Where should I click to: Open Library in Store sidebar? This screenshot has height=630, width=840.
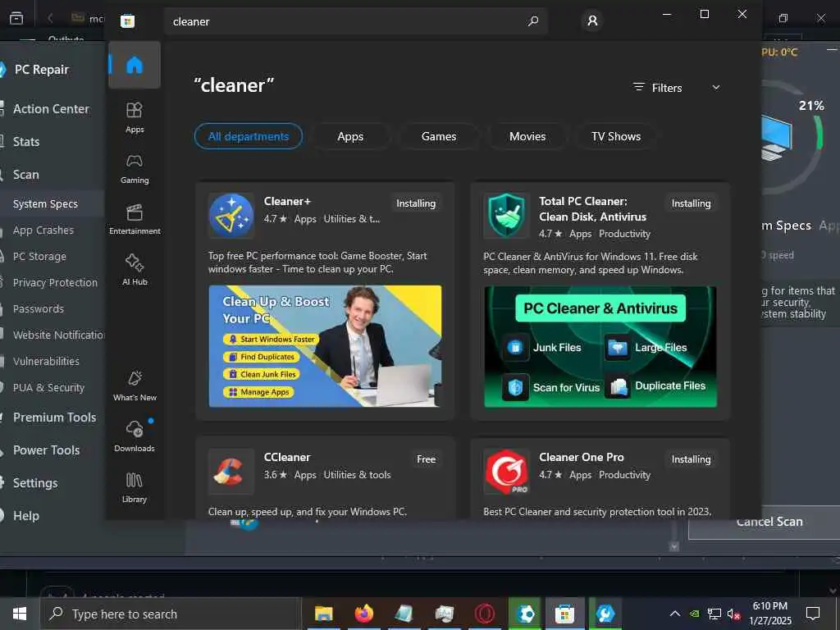[135, 487]
